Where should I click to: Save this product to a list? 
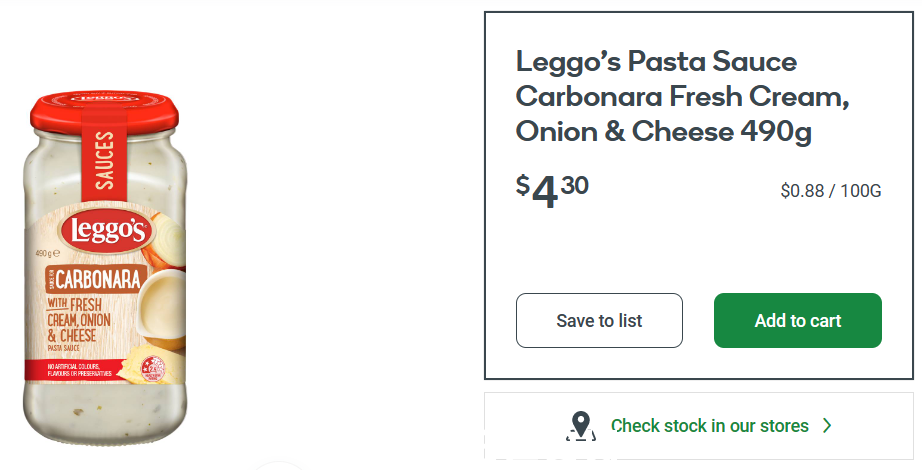tap(599, 321)
